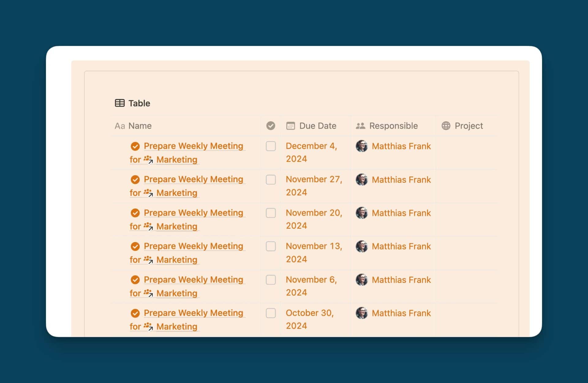Open the Name column header menu
Image resolution: width=588 pixels, height=383 pixels.
[140, 126]
